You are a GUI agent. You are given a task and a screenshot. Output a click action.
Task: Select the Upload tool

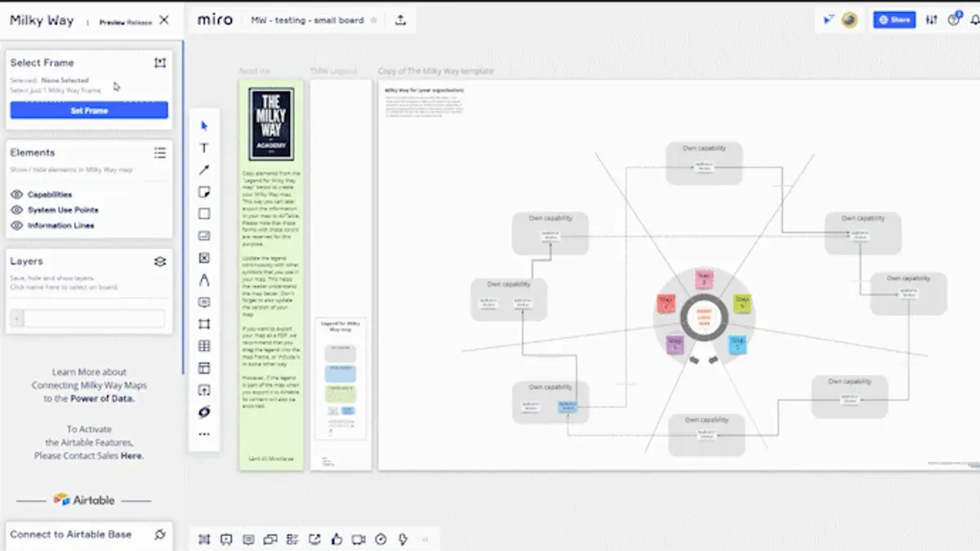(x=204, y=390)
